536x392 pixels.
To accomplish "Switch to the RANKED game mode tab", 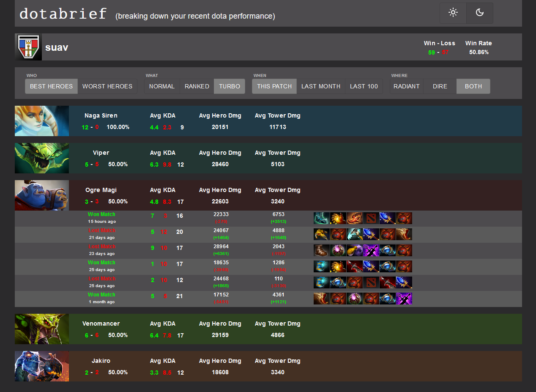I will [197, 86].
